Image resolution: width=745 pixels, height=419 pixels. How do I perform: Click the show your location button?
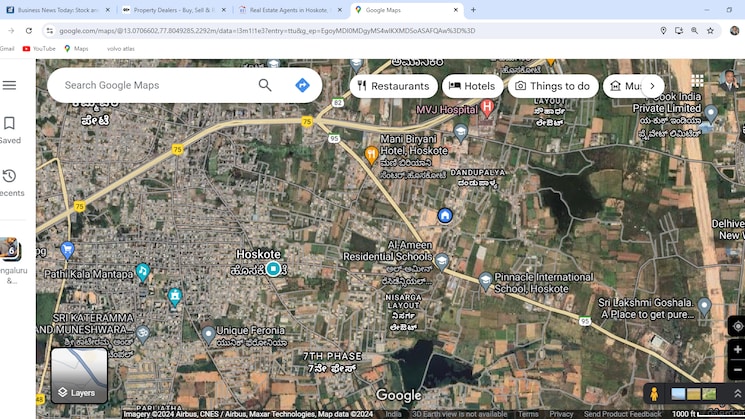pyautogui.click(x=737, y=326)
